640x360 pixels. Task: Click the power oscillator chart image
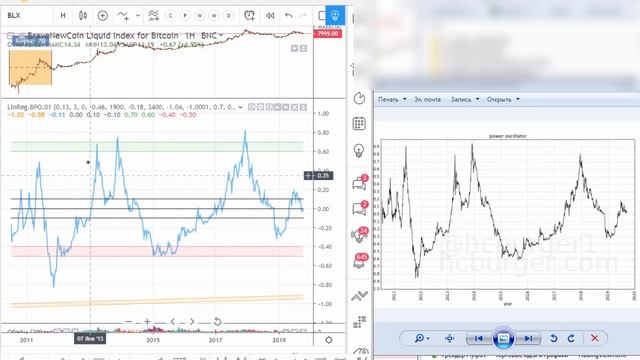[506, 220]
